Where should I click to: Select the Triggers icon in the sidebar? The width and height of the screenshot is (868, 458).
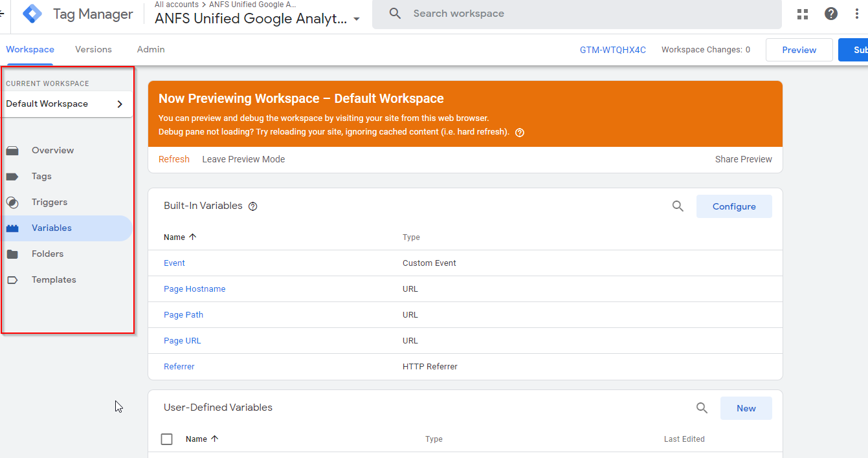[14, 202]
